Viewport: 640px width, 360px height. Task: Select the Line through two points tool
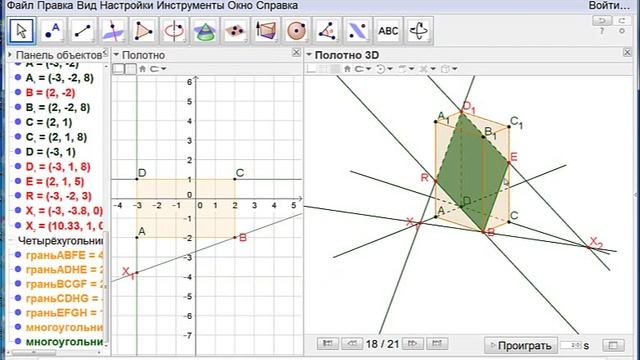click(83, 31)
